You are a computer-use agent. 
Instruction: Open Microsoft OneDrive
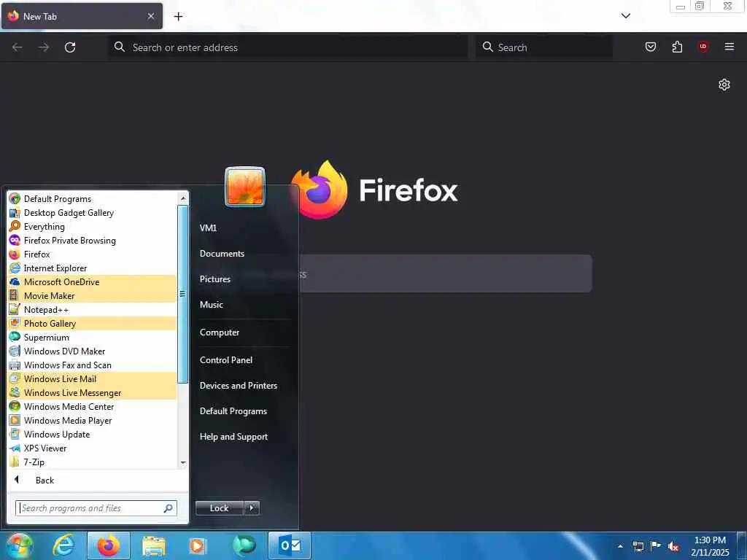point(93,281)
